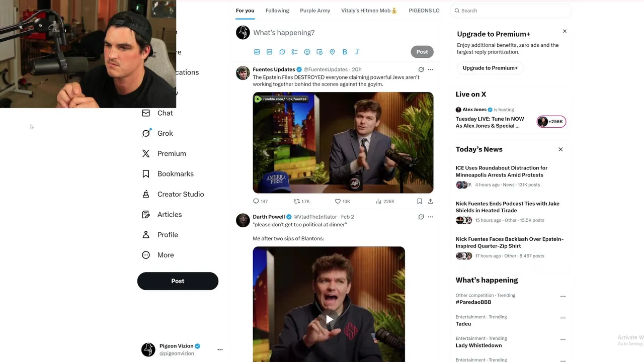644x362 pixels.
Task: Repost the Fuentes Updates post
Action: coord(297,201)
